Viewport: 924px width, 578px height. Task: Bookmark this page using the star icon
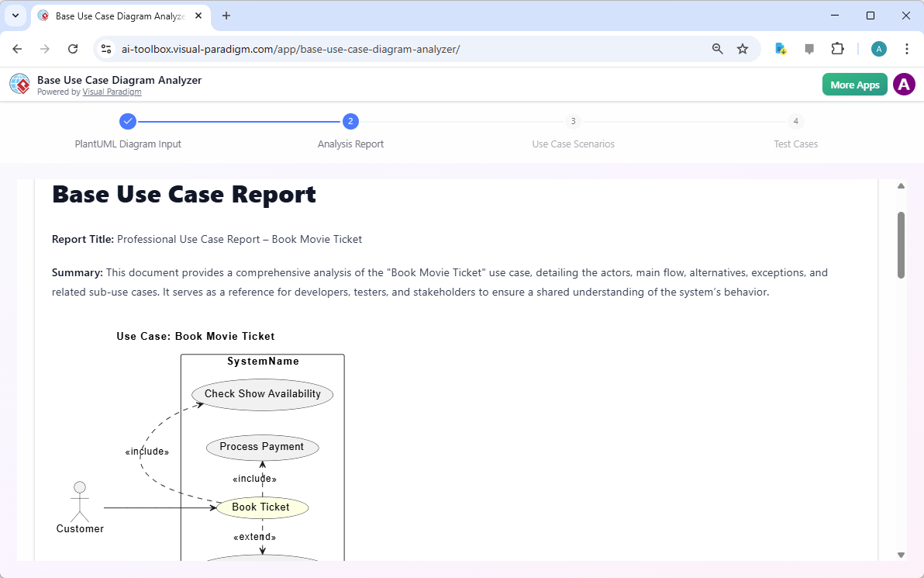click(x=743, y=48)
